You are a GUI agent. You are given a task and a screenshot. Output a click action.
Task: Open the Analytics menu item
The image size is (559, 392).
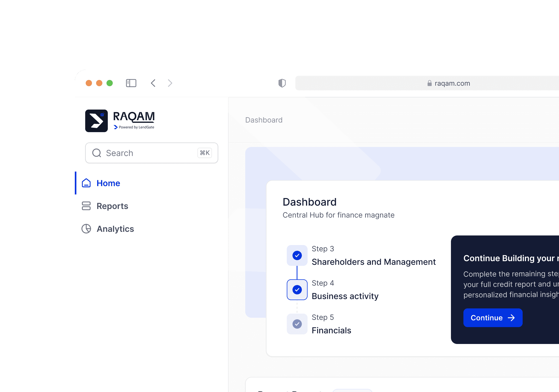tap(115, 229)
